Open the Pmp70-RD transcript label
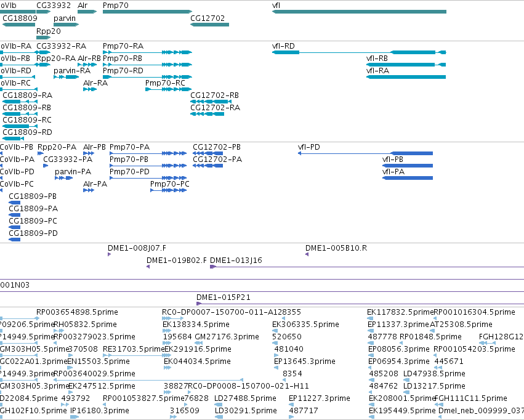Screen dimensions: 524x420 (123, 71)
